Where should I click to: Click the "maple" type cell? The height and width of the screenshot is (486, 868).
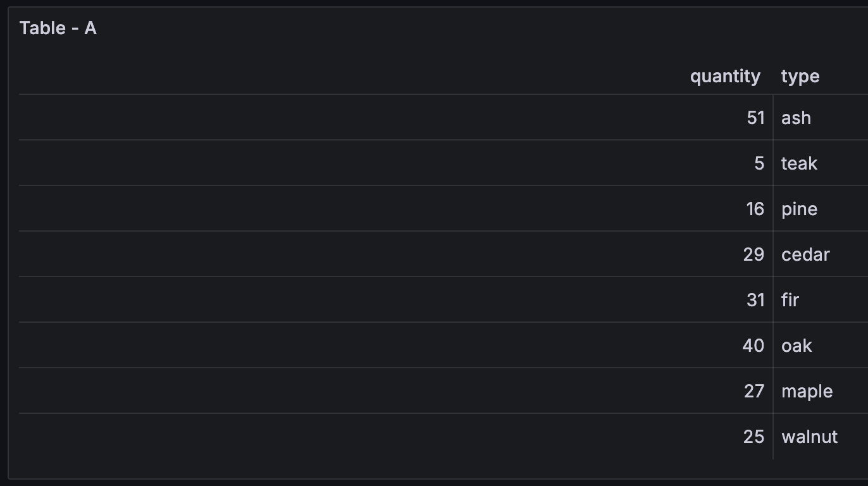[x=807, y=391]
